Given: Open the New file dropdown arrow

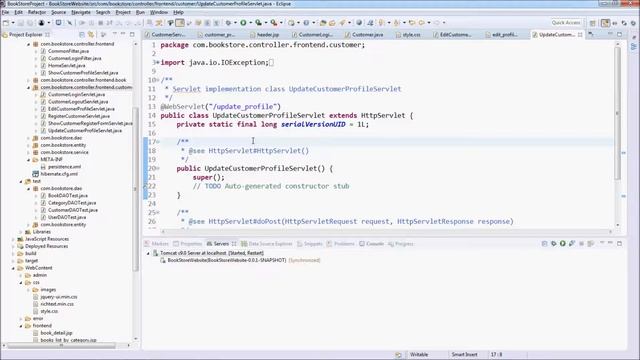Looking at the screenshot, I should (13, 23).
